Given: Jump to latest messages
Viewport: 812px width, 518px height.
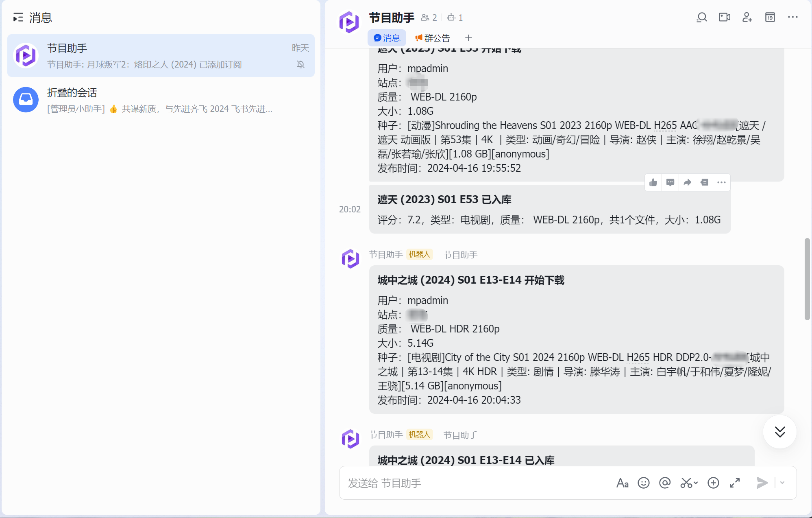Looking at the screenshot, I should pyautogui.click(x=779, y=432).
